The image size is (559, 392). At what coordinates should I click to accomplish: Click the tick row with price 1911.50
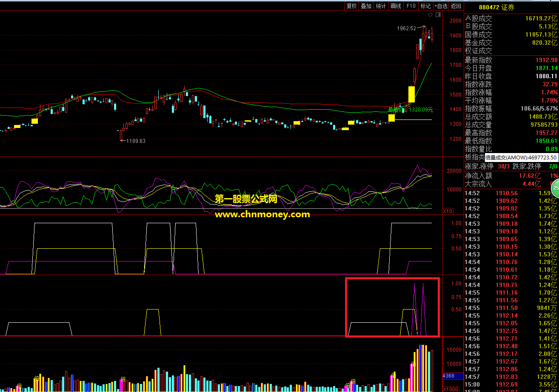[511, 308]
